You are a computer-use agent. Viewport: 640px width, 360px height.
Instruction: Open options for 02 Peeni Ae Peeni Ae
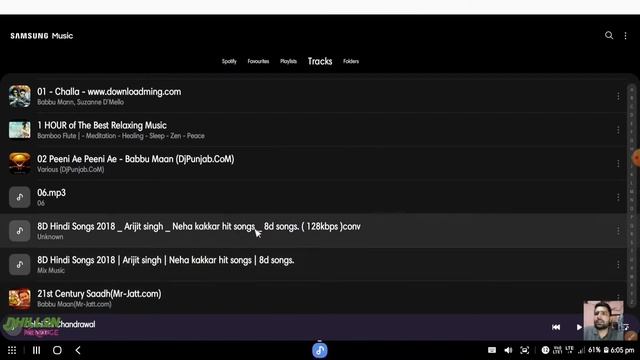[618, 163]
